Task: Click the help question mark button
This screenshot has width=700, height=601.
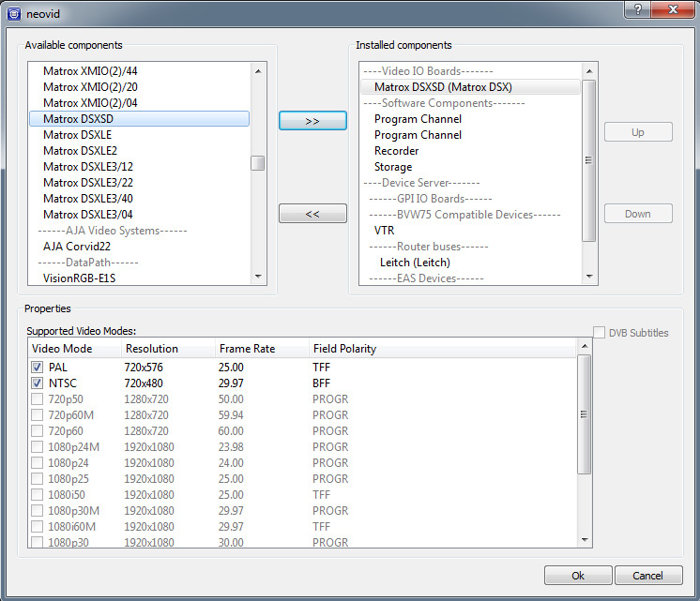Action: (x=637, y=9)
